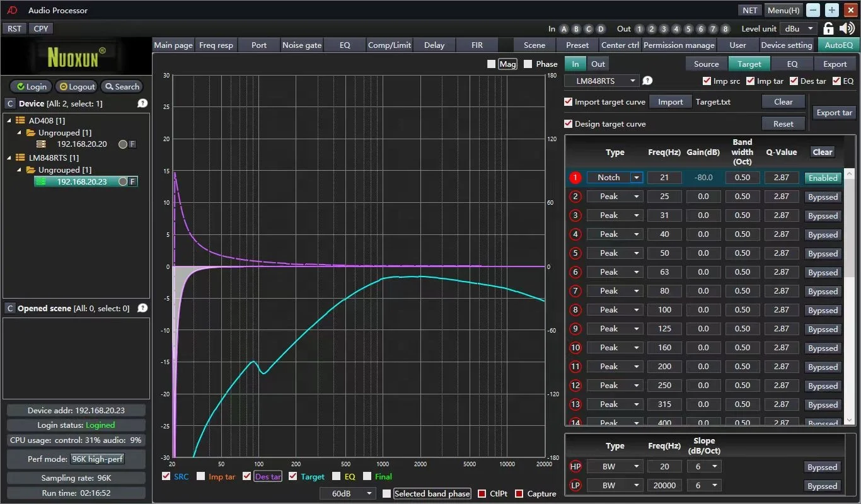Click input channel A indicator

564,29
